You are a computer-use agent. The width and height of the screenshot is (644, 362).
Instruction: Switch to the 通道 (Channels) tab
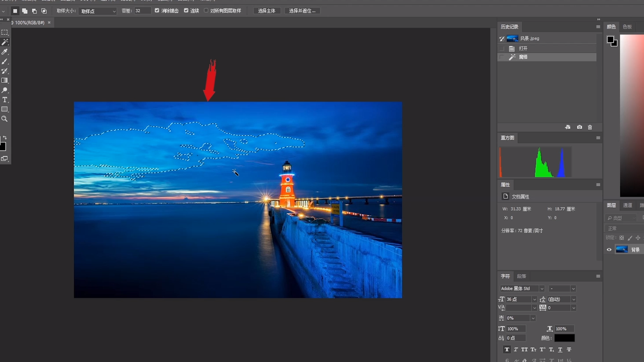click(x=627, y=205)
